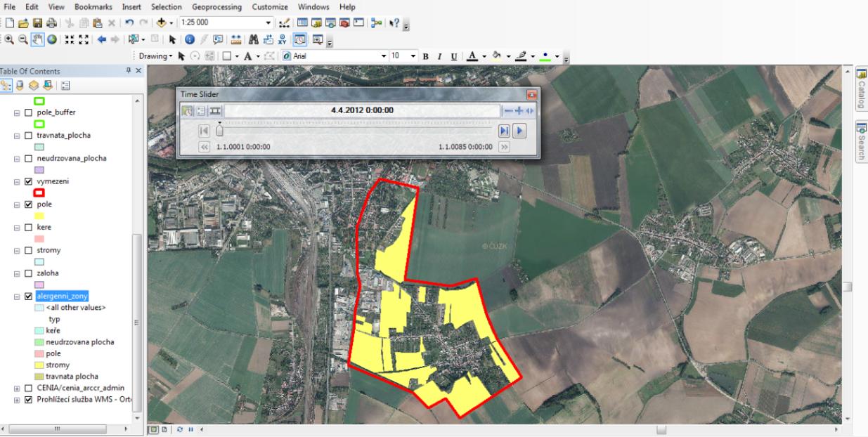Image resolution: width=868 pixels, height=437 pixels.
Task: Collapse the alergenni_zony layer
Action: (17, 296)
